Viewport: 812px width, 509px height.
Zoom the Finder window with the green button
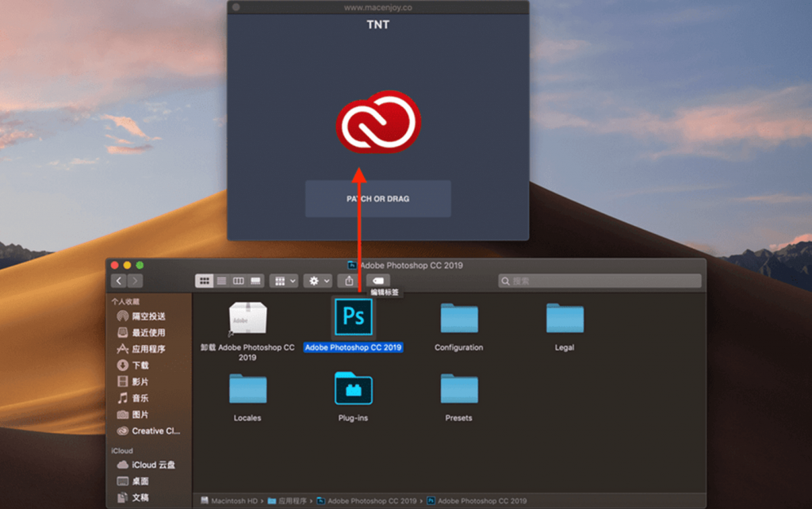tap(140, 265)
